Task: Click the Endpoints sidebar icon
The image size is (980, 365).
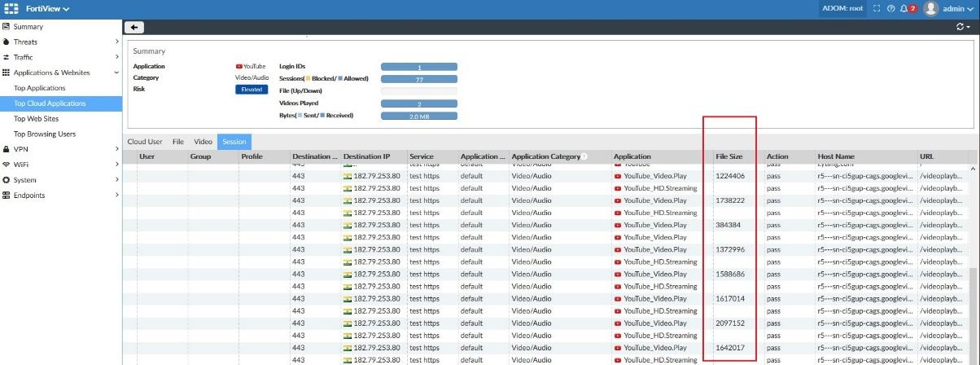Action: [x=6, y=196]
